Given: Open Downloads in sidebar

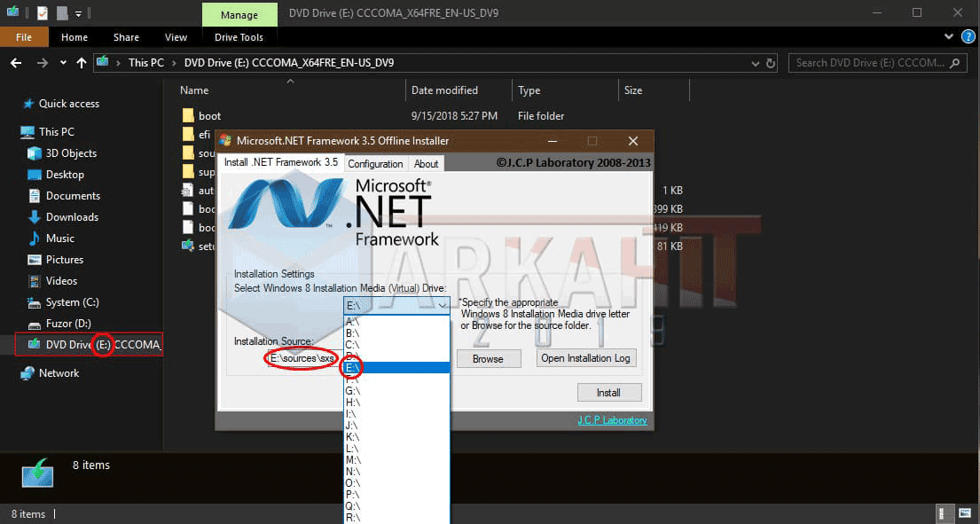Looking at the screenshot, I should point(72,216).
